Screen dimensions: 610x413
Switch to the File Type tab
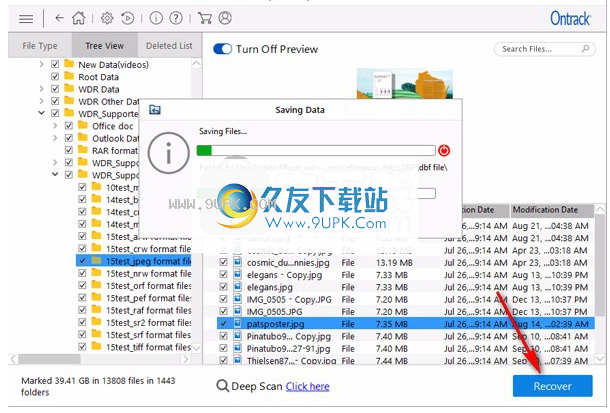pyautogui.click(x=40, y=46)
